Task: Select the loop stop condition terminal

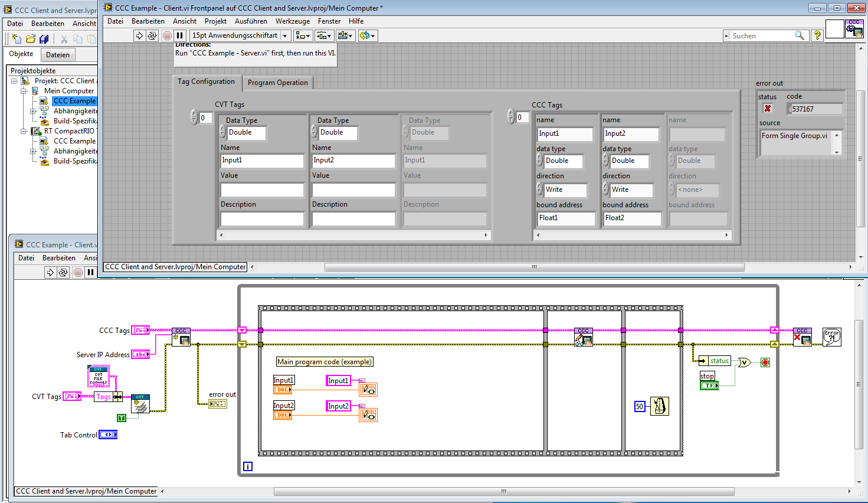Action: [765, 362]
